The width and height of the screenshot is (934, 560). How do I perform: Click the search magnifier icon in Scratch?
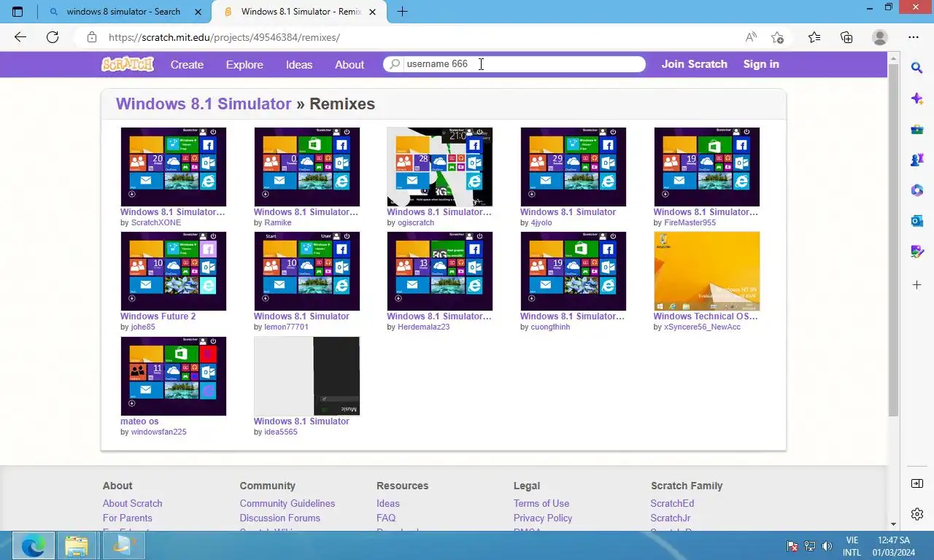click(x=395, y=64)
